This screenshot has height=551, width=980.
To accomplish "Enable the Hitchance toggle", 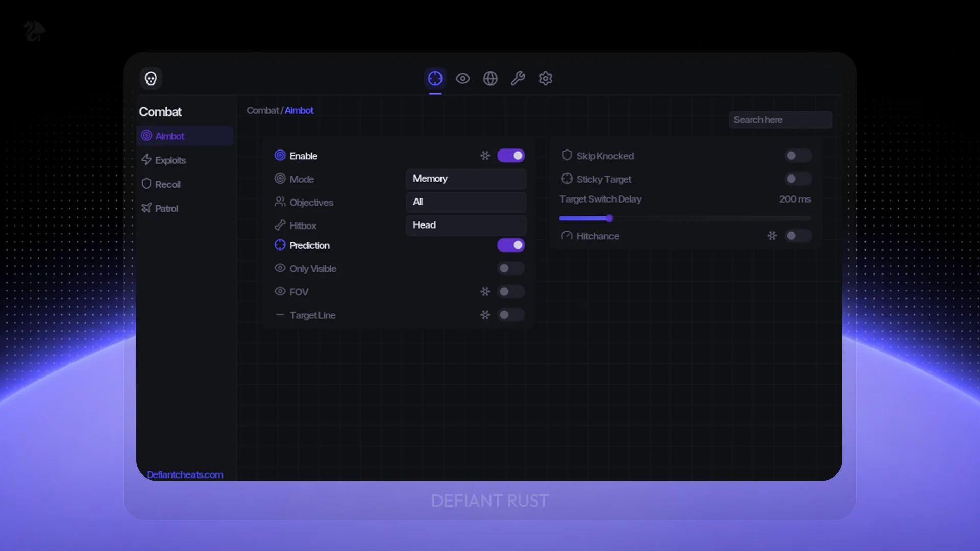I will pyautogui.click(x=798, y=236).
